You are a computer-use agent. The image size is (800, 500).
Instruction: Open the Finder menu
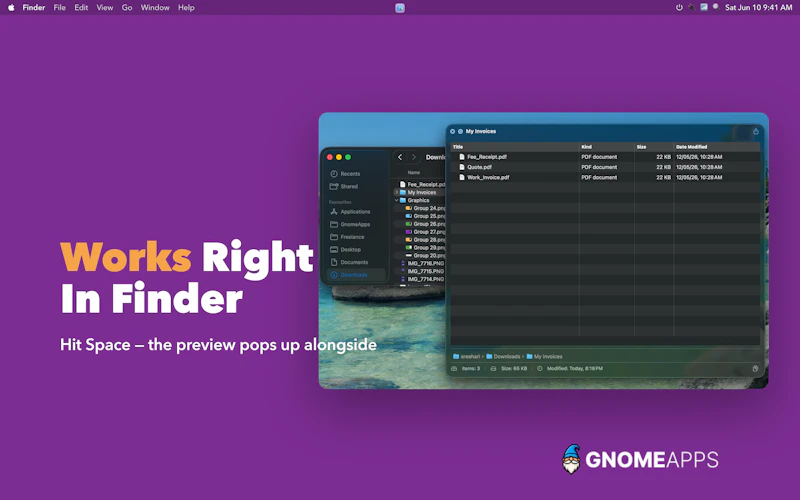click(x=34, y=8)
